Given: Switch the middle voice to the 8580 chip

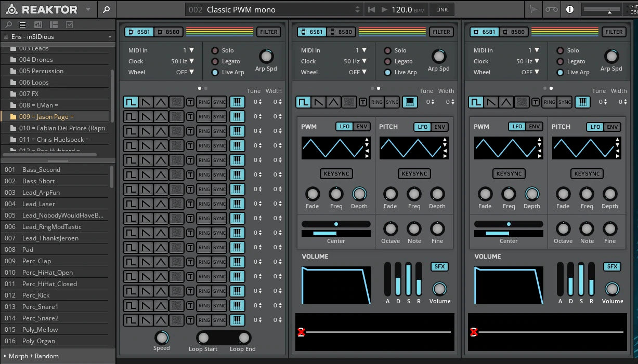Looking at the screenshot, I should (x=341, y=32).
